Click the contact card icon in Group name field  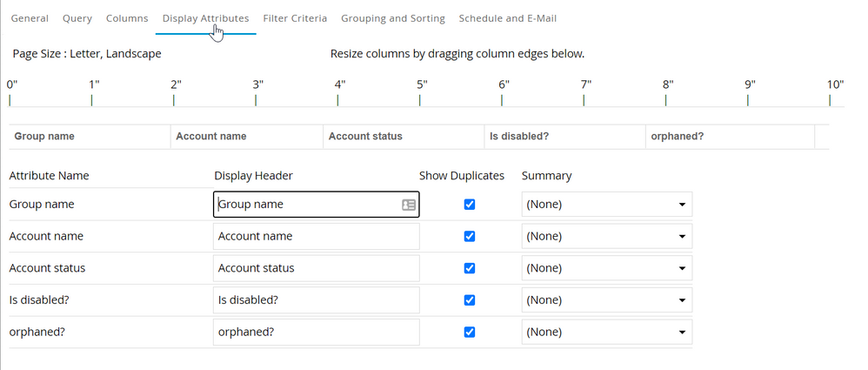[408, 205]
